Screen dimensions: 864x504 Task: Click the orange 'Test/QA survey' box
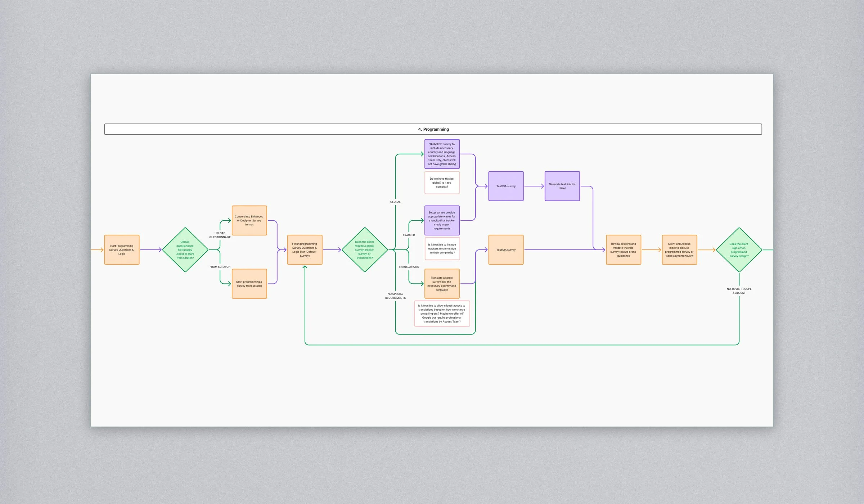506,250
